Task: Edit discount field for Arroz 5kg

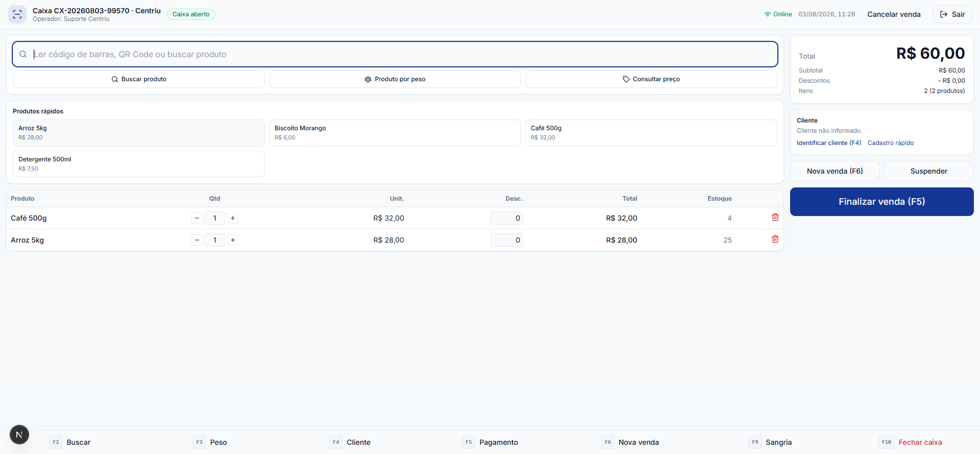Action: [x=506, y=240]
